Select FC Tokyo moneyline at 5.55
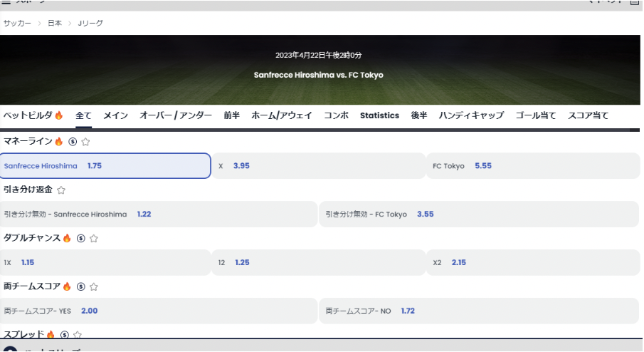This screenshot has height=352, width=644. (533, 166)
